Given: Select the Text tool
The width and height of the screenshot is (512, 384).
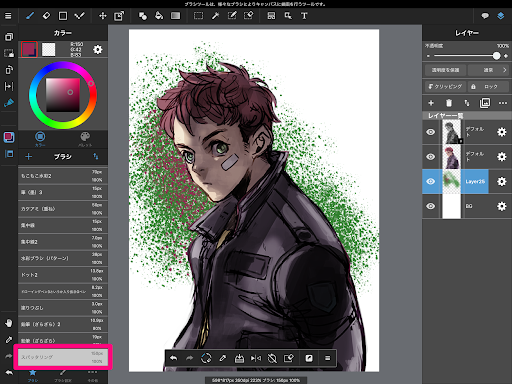Looking at the screenshot, I should [304, 16].
